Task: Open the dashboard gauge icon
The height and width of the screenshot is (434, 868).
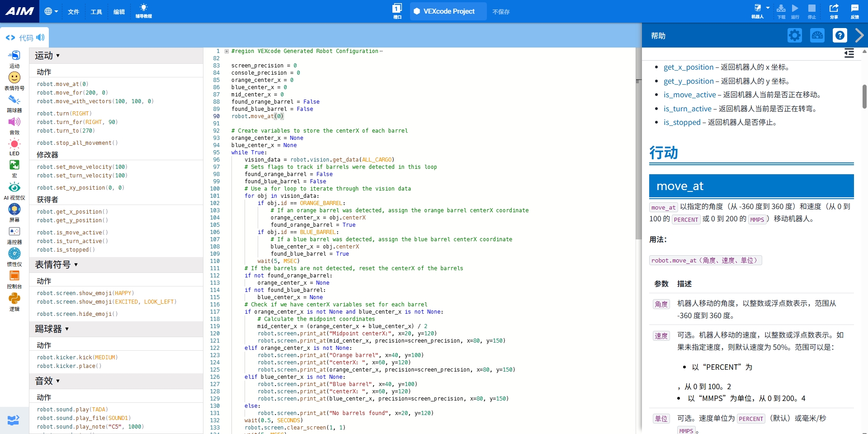Action: point(817,35)
